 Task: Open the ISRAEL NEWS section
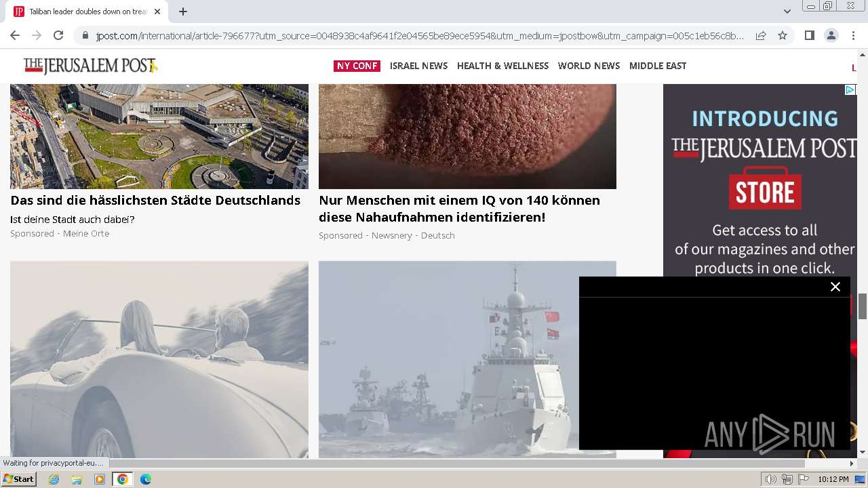point(418,66)
